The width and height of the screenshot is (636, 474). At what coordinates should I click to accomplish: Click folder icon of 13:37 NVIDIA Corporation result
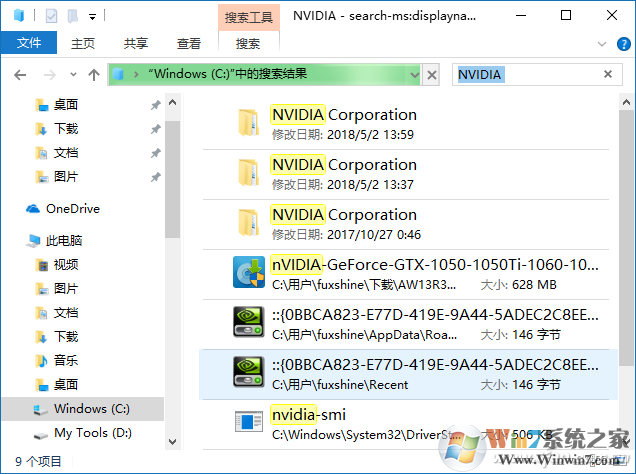click(x=249, y=172)
